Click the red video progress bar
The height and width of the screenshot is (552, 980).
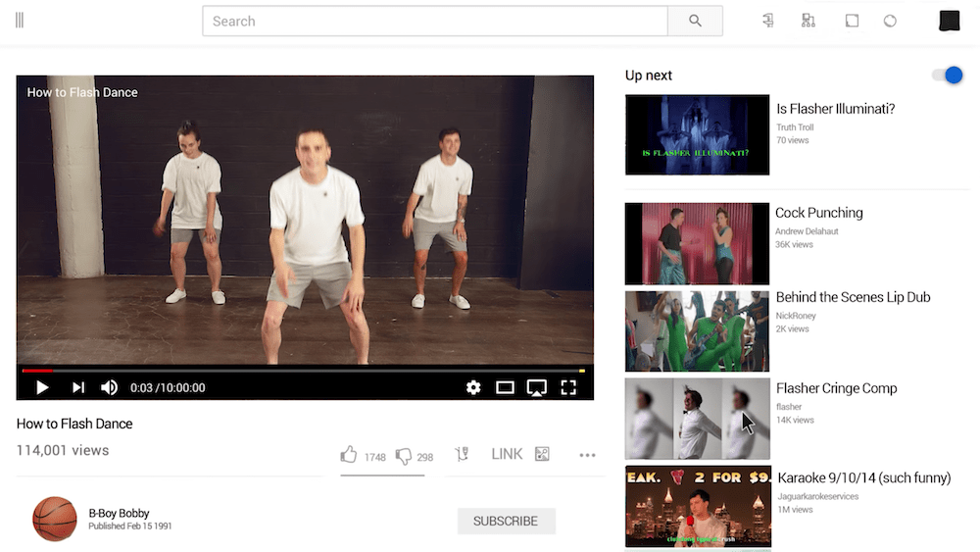coord(36,371)
